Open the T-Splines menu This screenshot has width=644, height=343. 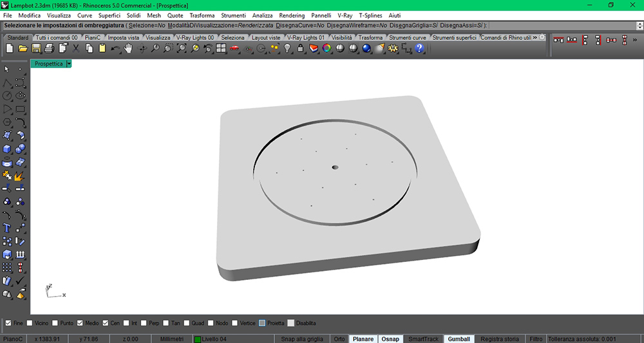click(x=370, y=15)
